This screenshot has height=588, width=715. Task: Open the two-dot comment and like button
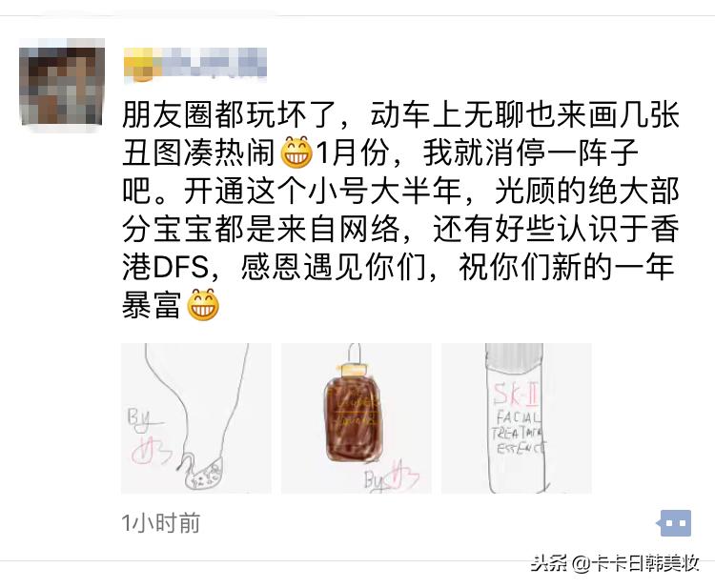(673, 523)
